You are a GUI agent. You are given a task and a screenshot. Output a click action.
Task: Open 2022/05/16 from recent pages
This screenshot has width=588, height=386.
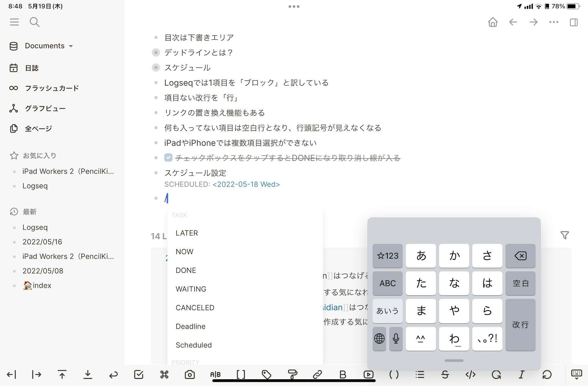[42, 242]
